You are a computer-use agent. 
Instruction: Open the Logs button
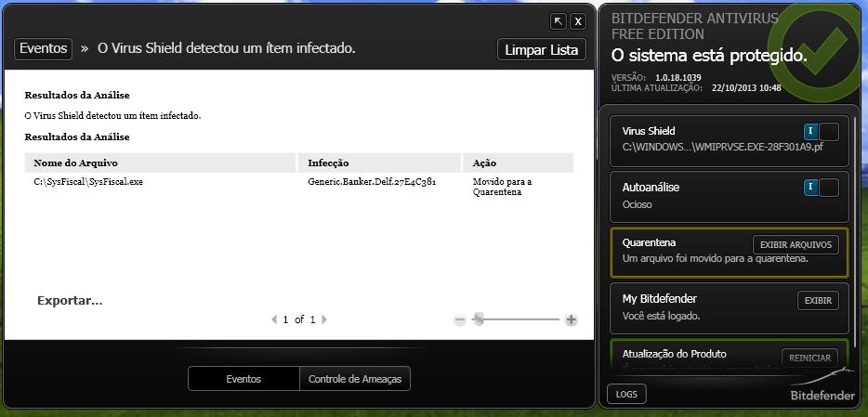(626, 395)
